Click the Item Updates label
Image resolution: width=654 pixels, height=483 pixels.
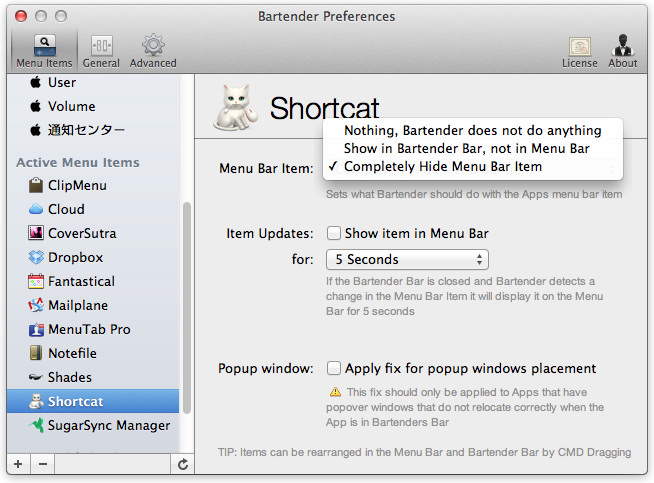(x=269, y=233)
